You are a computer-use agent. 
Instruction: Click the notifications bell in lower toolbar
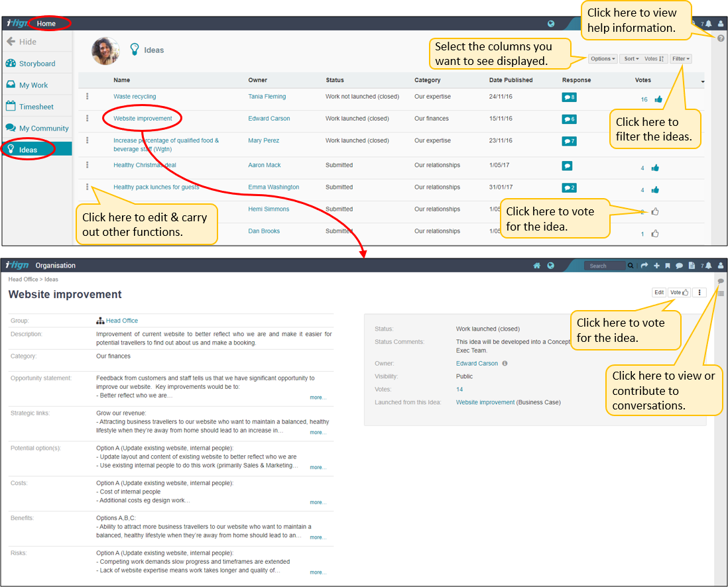[709, 266]
